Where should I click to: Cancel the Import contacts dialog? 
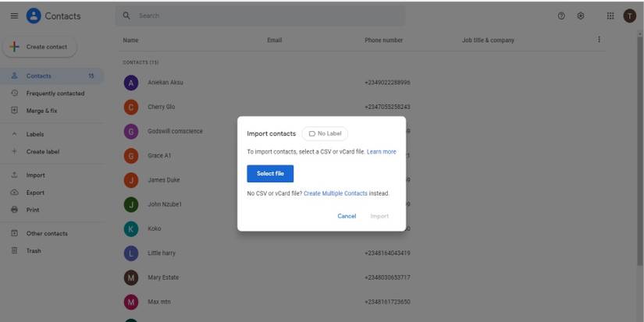pyautogui.click(x=347, y=216)
